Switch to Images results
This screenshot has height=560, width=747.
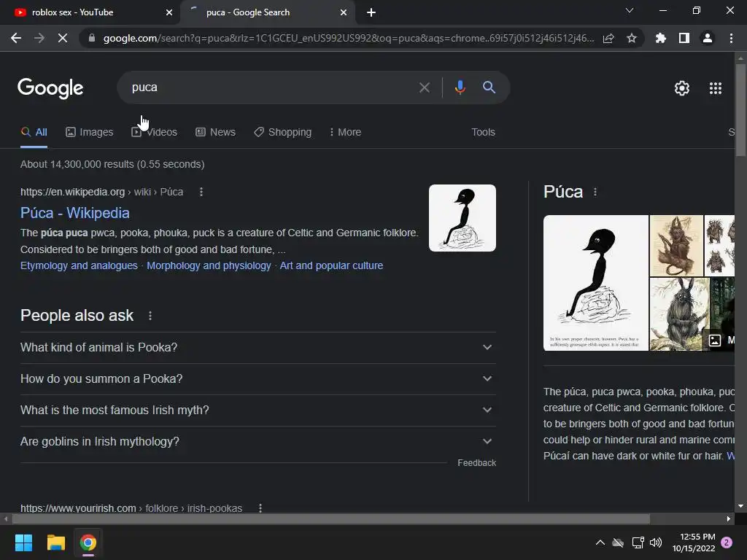click(x=90, y=133)
